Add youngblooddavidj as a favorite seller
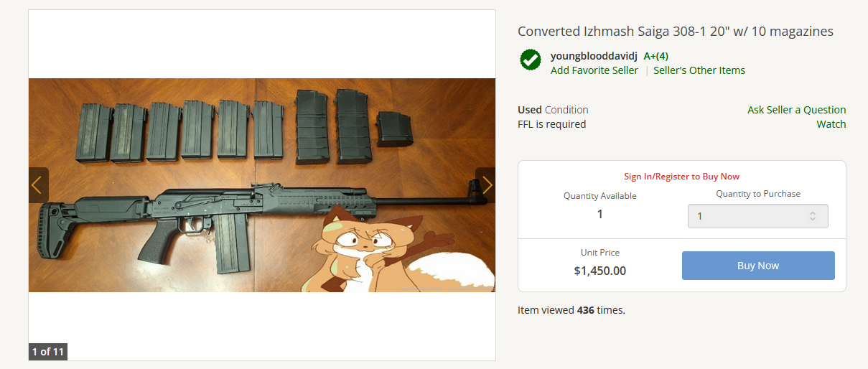This screenshot has height=369, width=868. [594, 70]
